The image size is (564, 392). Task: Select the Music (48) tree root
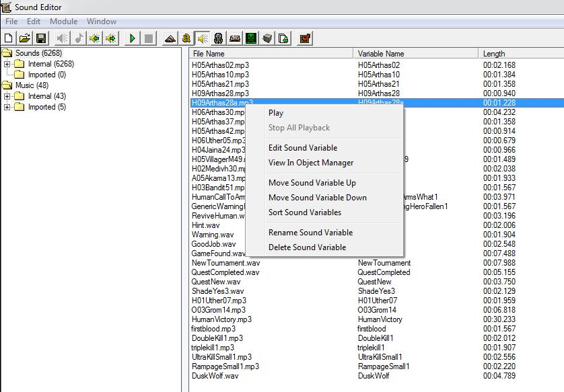[x=32, y=85]
